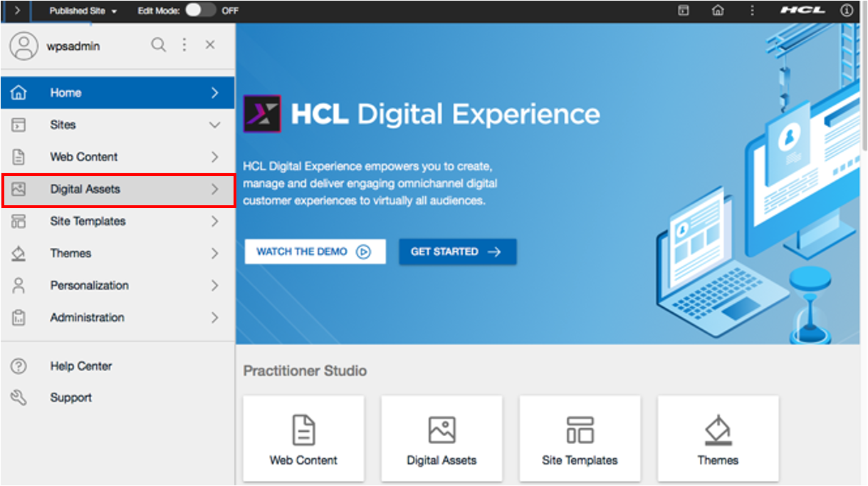Open the Web Content studio card
868x486 pixels.
303,440
